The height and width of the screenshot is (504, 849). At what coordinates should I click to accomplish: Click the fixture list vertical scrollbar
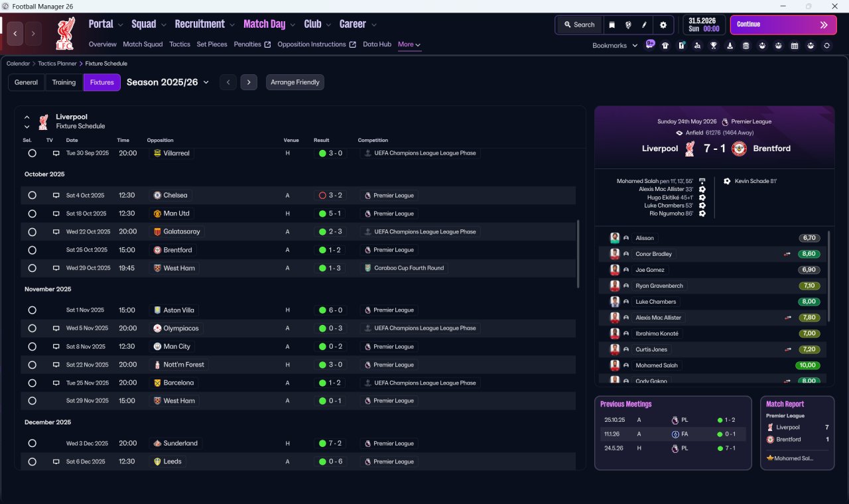(x=578, y=254)
